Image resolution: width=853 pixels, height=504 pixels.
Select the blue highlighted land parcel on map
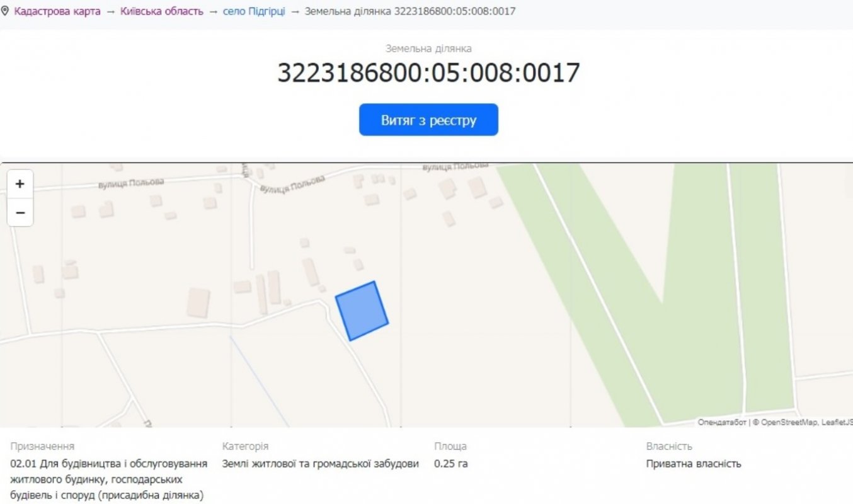pyautogui.click(x=362, y=311)
